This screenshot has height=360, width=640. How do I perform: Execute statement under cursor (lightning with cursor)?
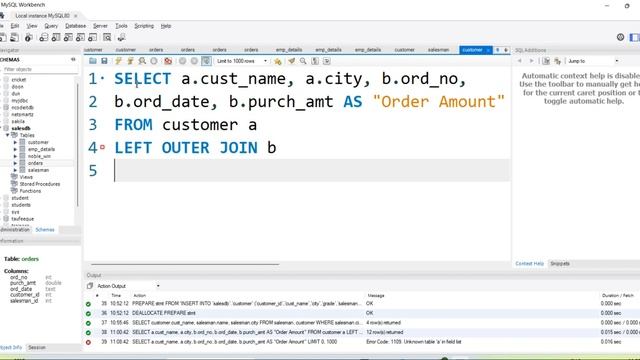pyautogui.click(x=130, y=61)
